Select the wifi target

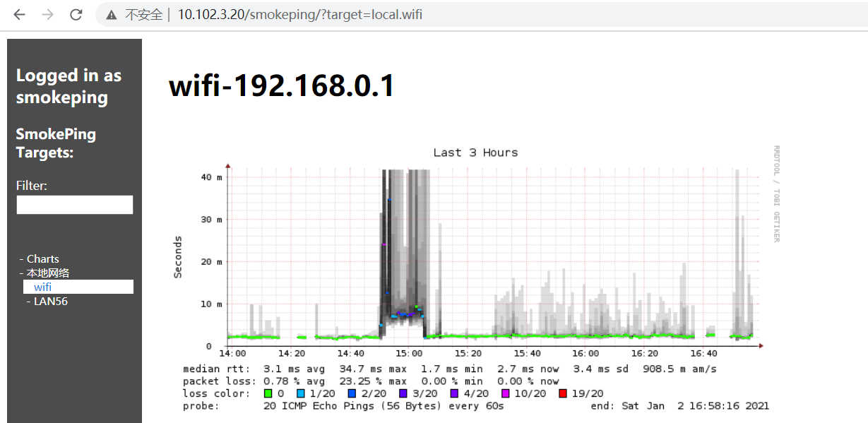tap(42, 287)
